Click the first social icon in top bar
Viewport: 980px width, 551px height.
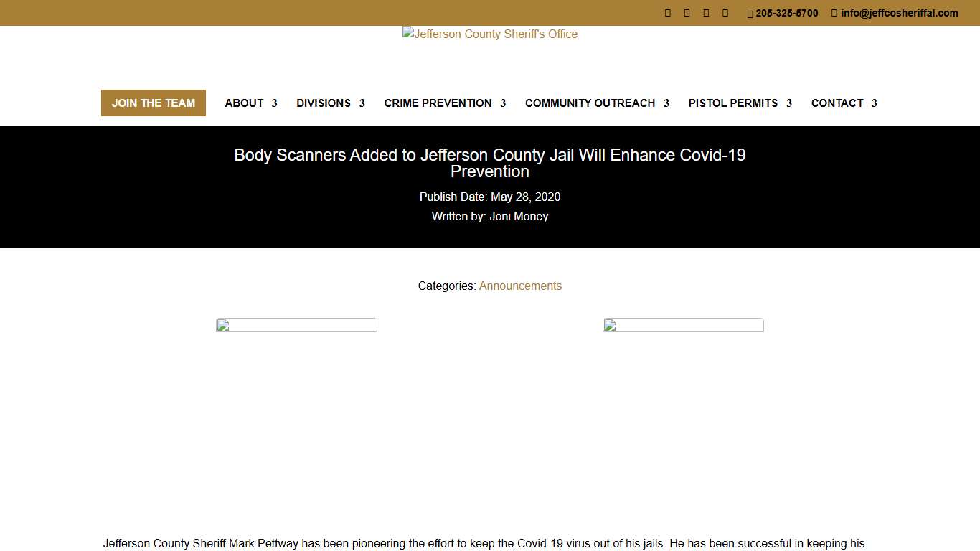coord(668,13)
